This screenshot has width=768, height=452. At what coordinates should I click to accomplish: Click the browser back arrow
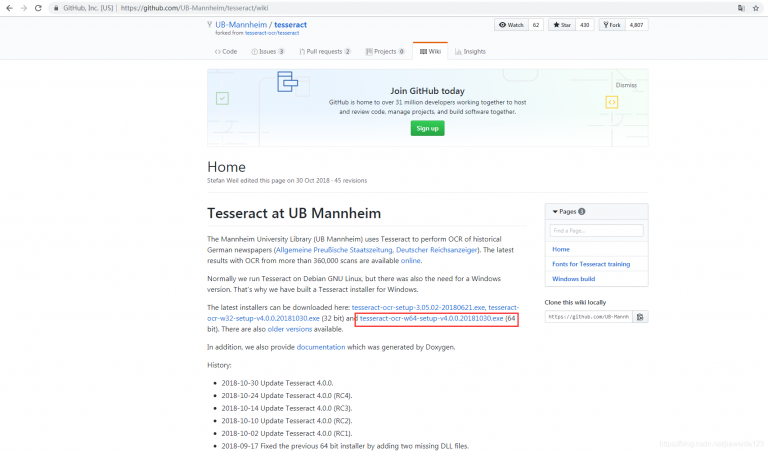(9, 7)
